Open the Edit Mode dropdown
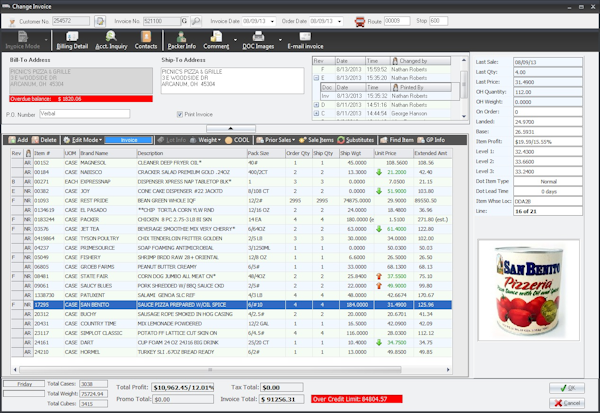This screenshot has width=600, height=413. (83, 140)
